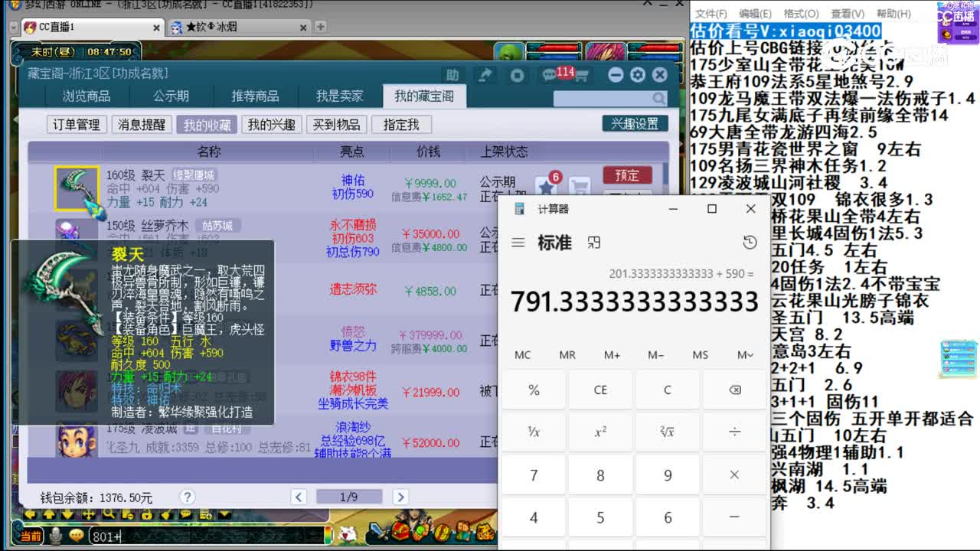980x551 pixels.
Task: Open Notepad 查看(V) menu
Action: click(848, 14)
